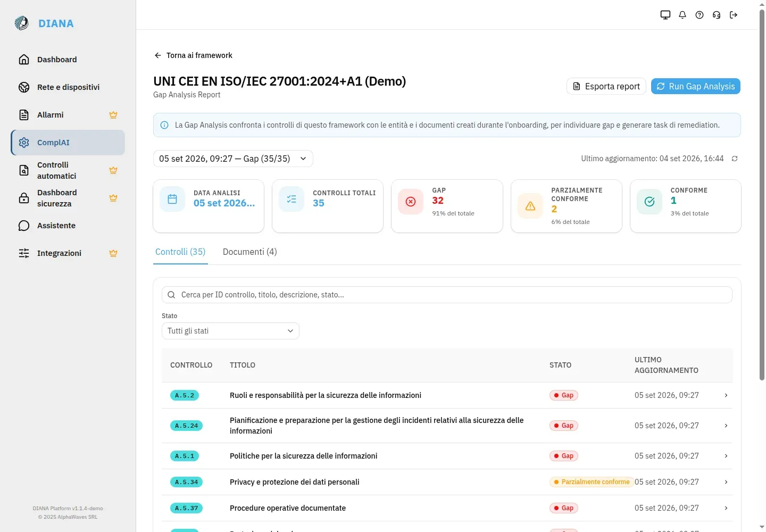Click the Controlli Totali value 35
Screen dimensions: 766x532
pyautogui.click(x=319, y=203)
